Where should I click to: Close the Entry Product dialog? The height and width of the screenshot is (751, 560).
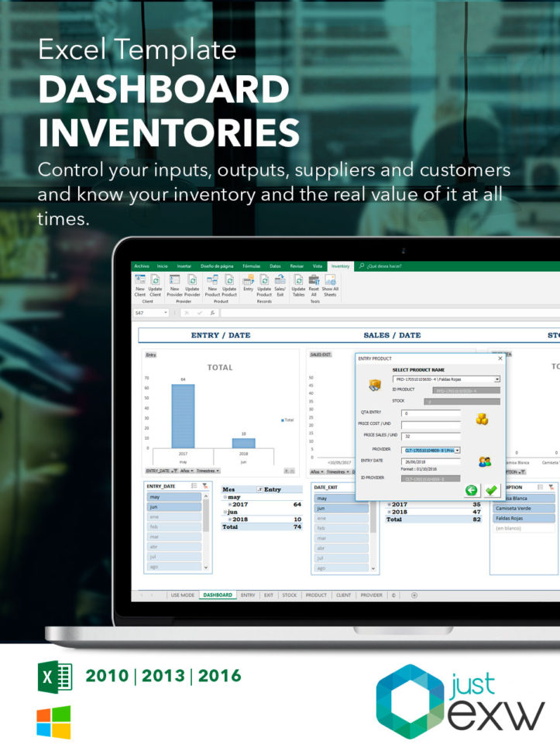coord(500,358)
